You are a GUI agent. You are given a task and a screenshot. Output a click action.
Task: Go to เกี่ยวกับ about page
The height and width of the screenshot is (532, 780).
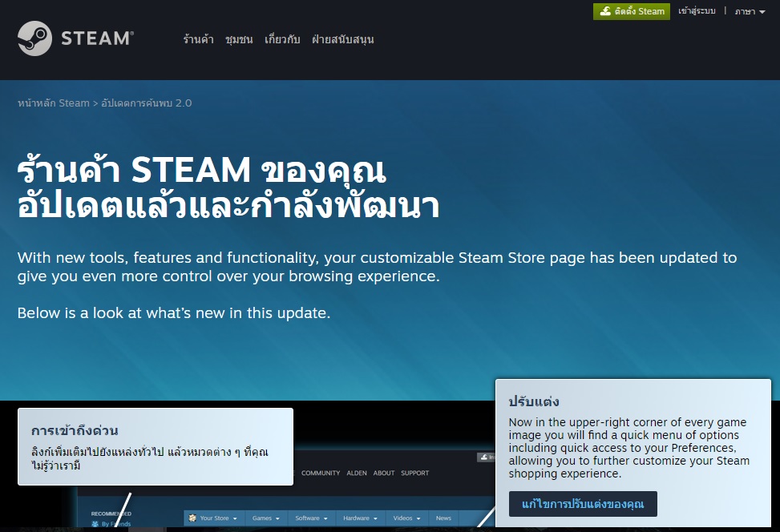(x=282, y=39)
